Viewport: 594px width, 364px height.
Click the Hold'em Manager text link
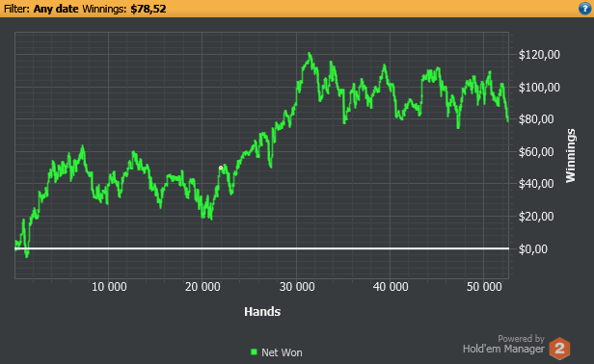coord(503,349)
